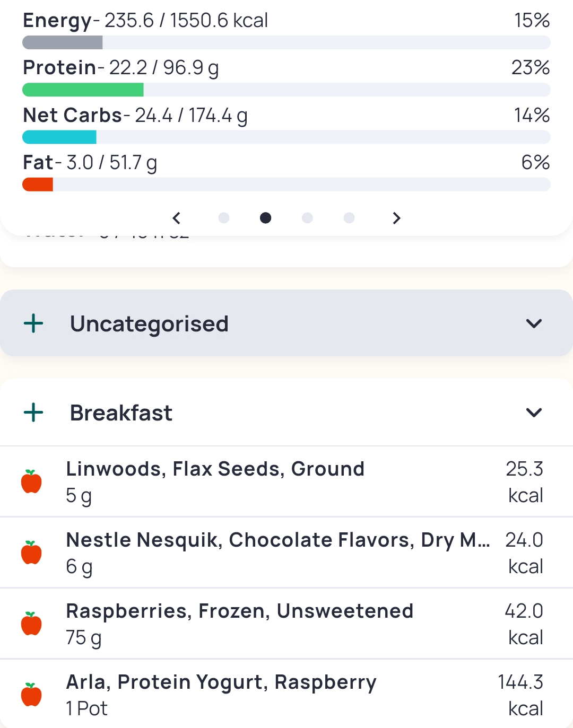This screenshot has height=728, width=573.
Task: Go to next summary page arrow
Action: pyautogui.click(x=396, y=218)
